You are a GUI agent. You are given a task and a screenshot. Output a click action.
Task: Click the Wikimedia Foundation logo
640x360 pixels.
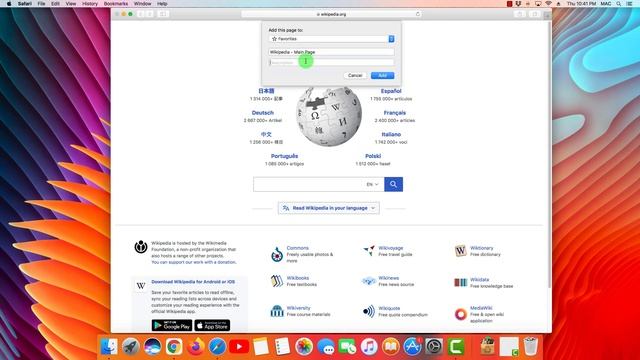tap(141, 247)
